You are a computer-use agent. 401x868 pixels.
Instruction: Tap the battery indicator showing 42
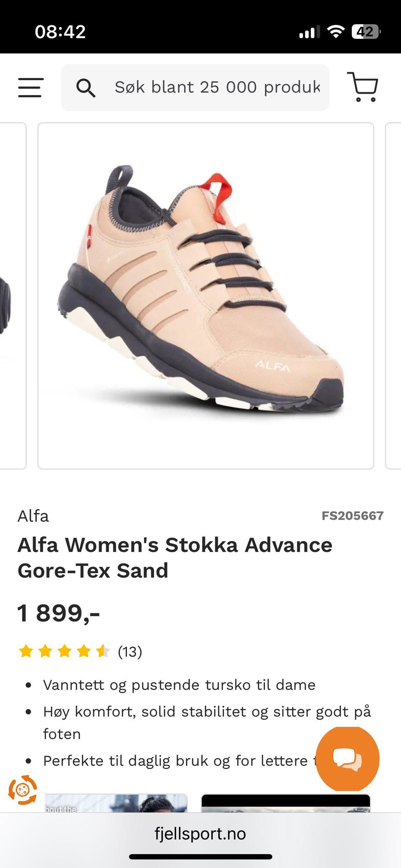point(366,32)
